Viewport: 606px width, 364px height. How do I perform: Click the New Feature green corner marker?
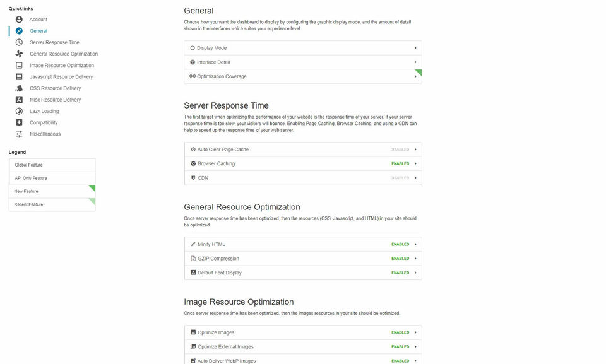point(92,188)
